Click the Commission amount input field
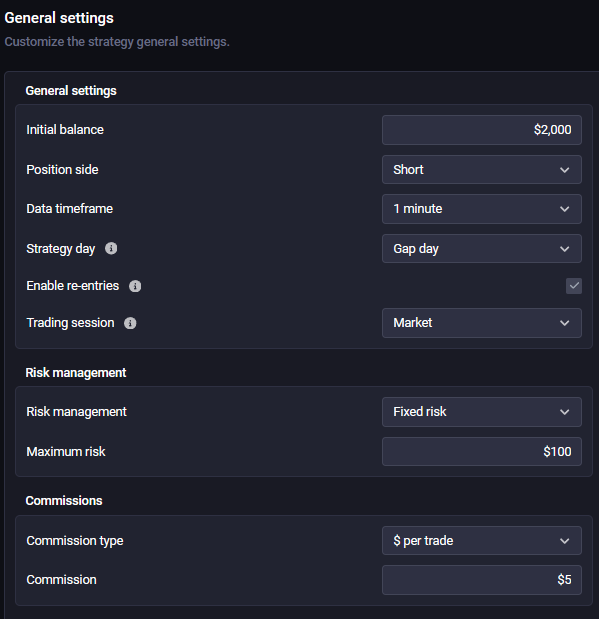599x619 pixels. 482,580
